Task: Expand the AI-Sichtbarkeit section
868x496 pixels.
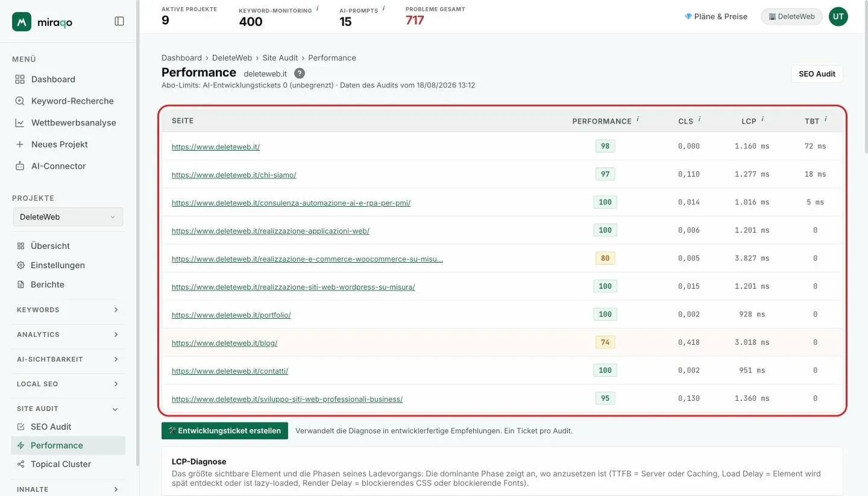Action: (x=68, y=359)
